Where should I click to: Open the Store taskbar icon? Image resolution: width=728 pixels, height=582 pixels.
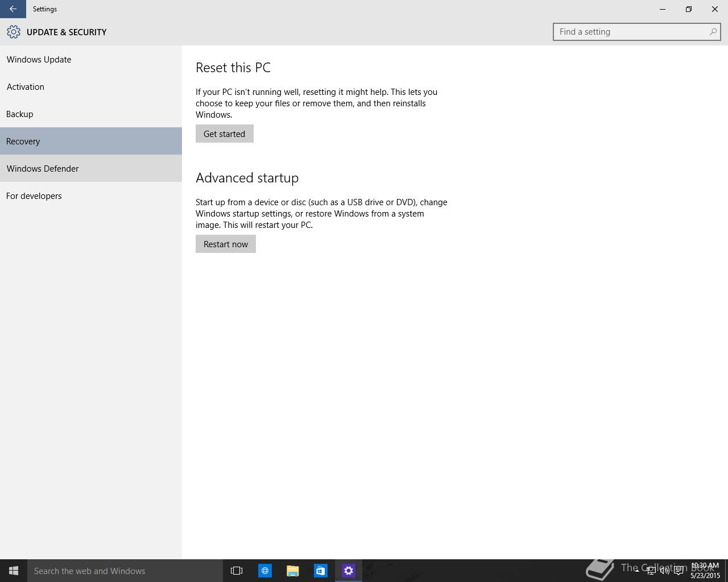click(x=320, y=571)
